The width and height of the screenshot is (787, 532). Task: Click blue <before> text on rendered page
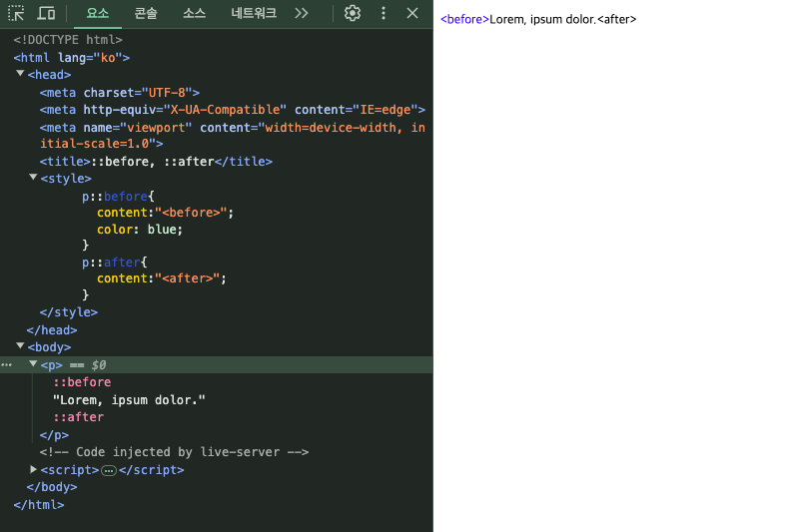coord(464,20)
